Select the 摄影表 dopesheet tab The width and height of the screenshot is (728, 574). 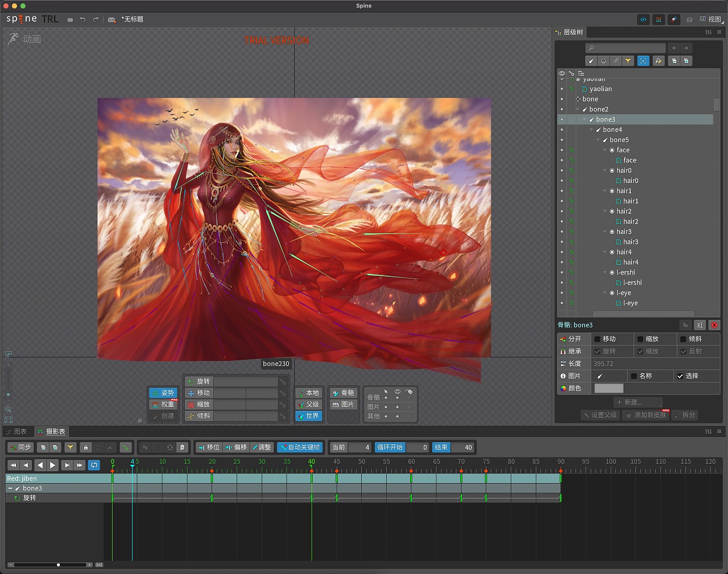pyautogui.click(x=51, y=431)
